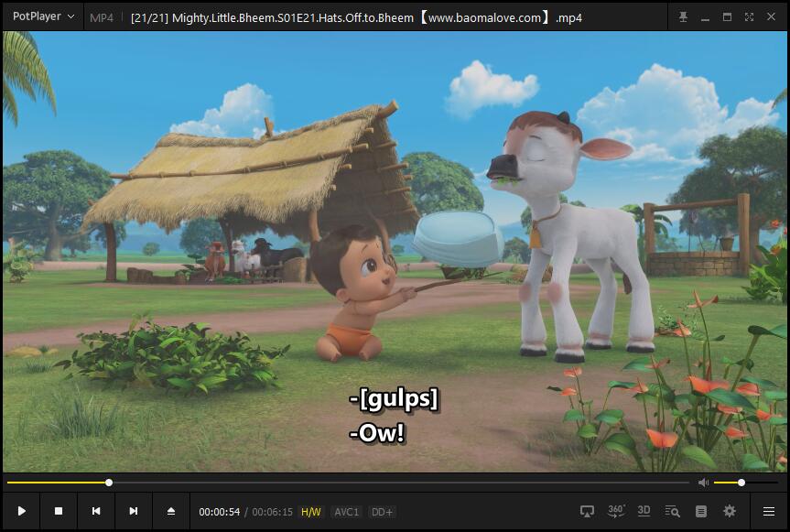Viewport: 790px width, 532px height.
Task: Click the DD+ audio codec label
Action: pos(382,513)
